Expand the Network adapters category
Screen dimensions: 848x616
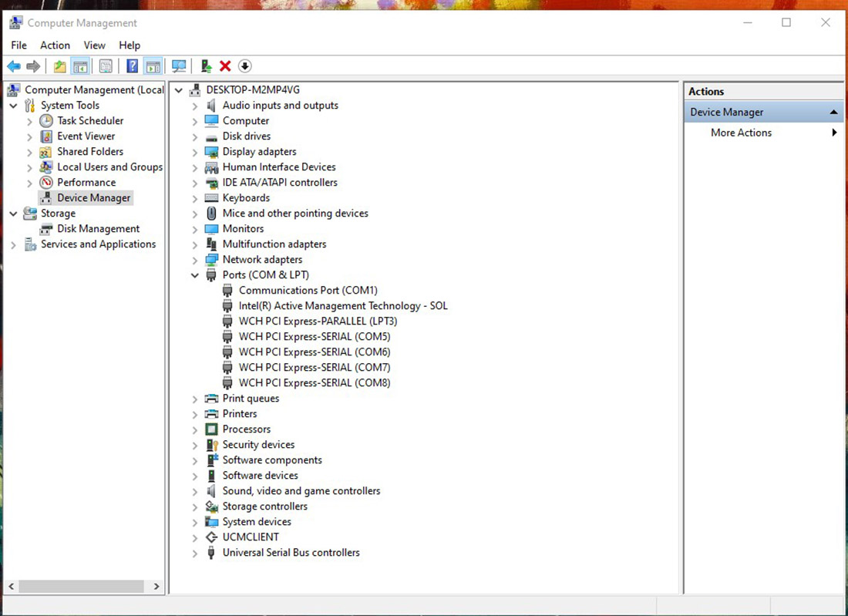click(x=195, y=260)
